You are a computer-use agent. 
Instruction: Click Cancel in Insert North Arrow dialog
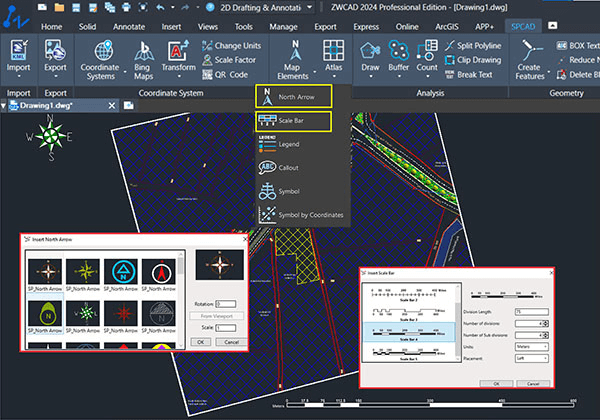(x=231, y=342)
